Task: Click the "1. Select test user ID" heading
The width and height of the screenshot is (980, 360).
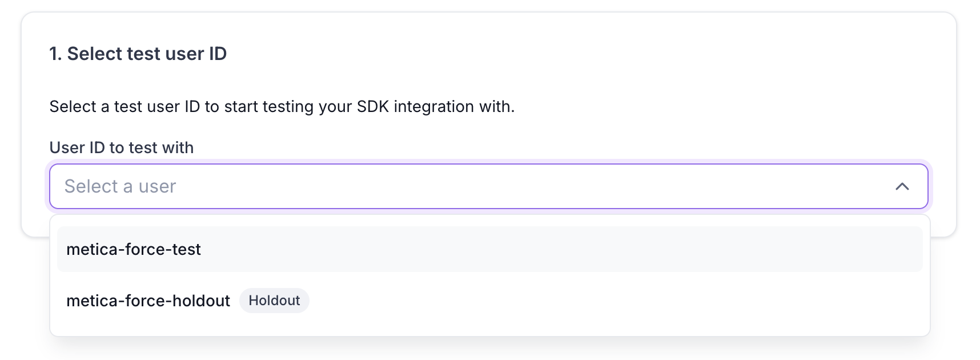Action: (138, 54)
